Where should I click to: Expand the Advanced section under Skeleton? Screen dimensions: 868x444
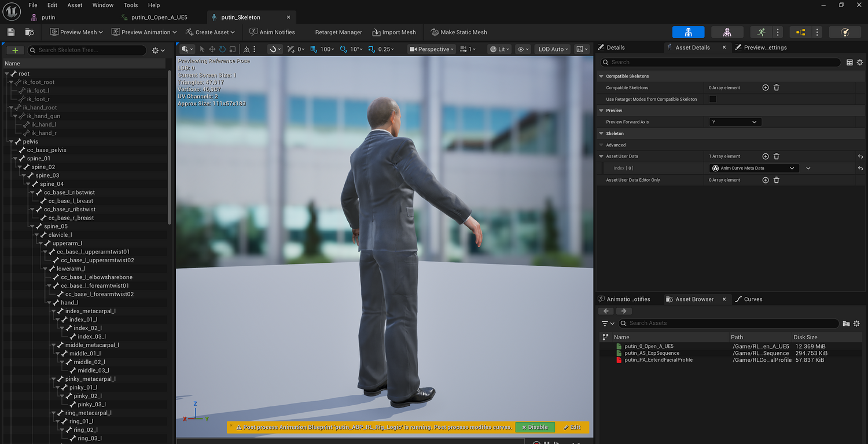pyautogui.click(x=601, y=145)
